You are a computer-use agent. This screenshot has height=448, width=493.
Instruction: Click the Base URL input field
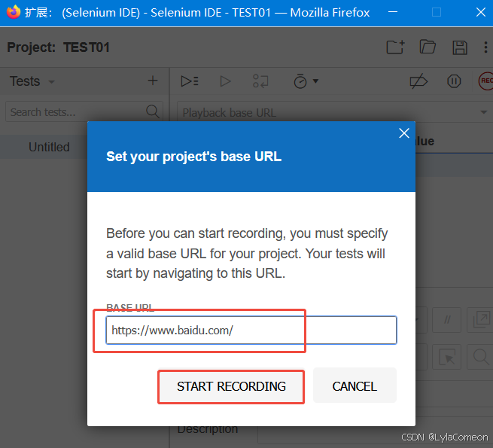coord(251,330)
